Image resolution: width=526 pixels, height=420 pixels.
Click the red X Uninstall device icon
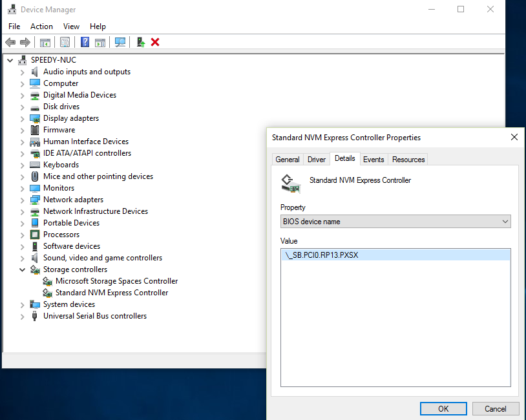155,42
